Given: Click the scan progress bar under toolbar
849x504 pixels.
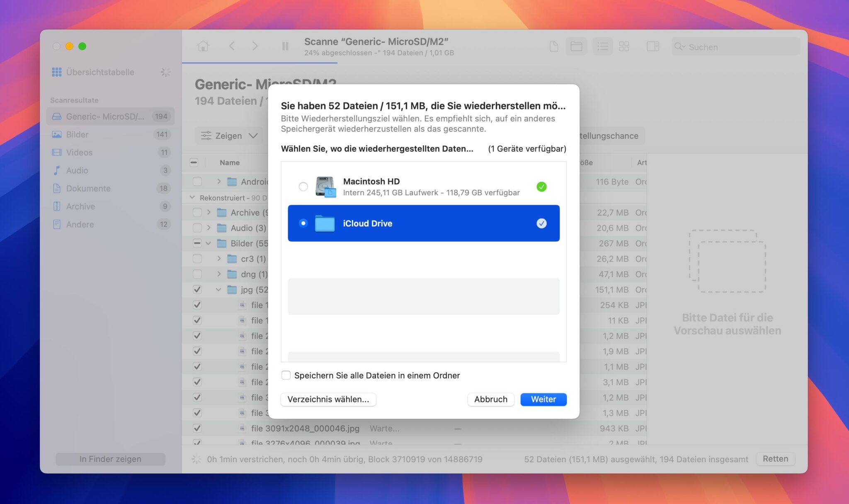Looking at the screenshot, I should tap(260, 63).
